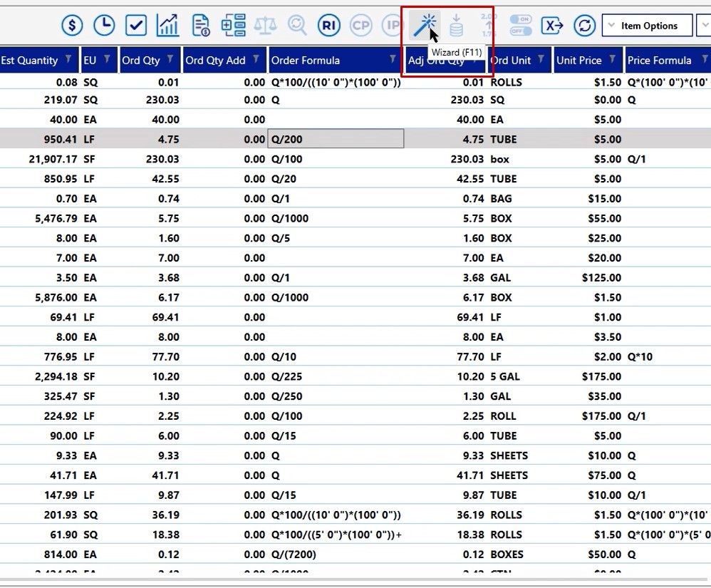The width and height of the screenshot is (711, 588).
Task: Click the export X arrow icon
Action: pyautogui.click(x=552, y=26)
